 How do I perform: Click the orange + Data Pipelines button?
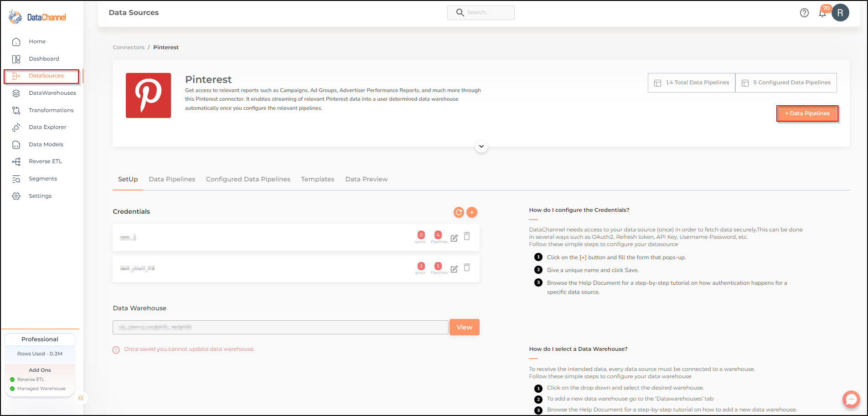click(807, 113)
